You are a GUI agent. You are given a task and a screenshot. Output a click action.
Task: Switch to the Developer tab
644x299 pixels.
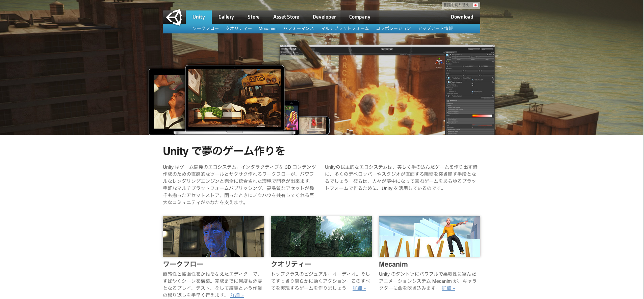(x=324, y=17)
